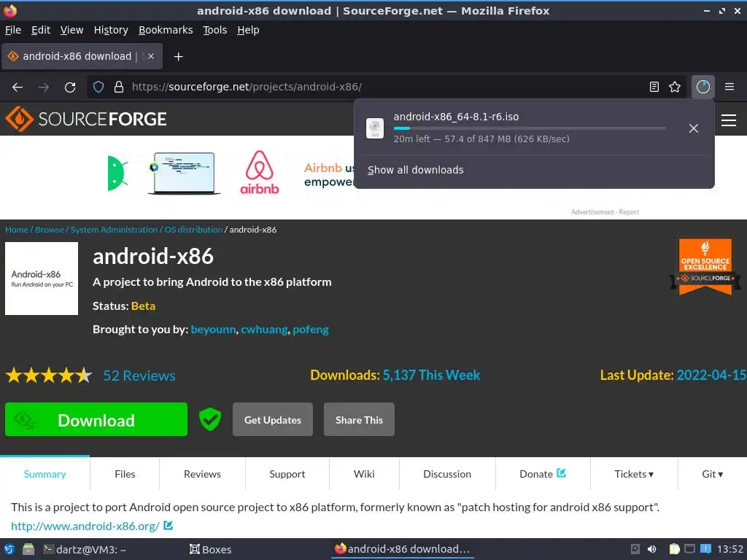Open the History menu
Screen dimensions: 747x560
pos(111,30)
